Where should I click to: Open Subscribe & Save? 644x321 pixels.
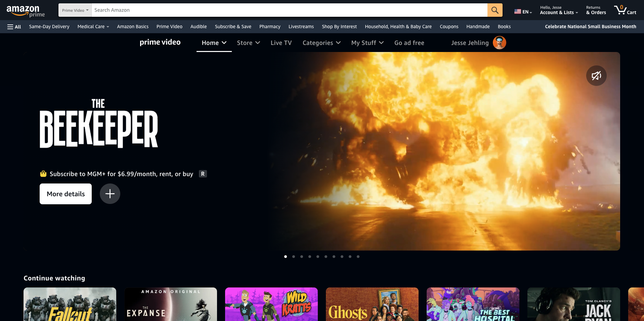click(233, 27)
